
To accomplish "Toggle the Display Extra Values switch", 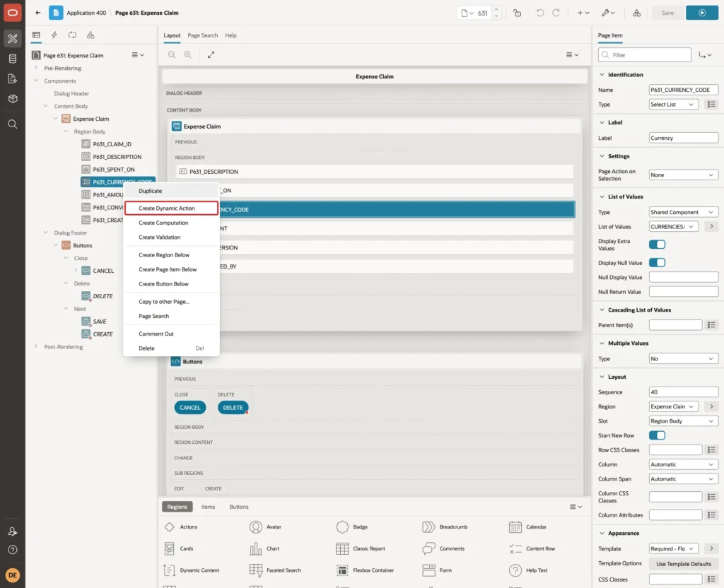I will click(657, 245).
